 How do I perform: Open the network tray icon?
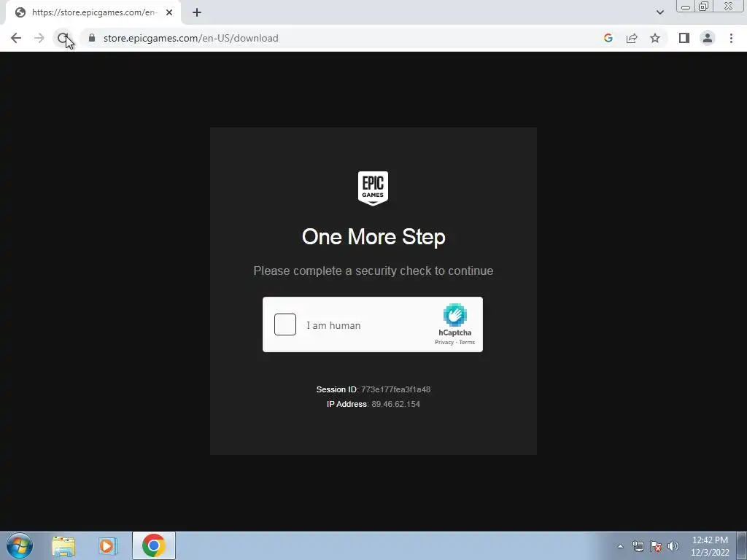(638, 546)
